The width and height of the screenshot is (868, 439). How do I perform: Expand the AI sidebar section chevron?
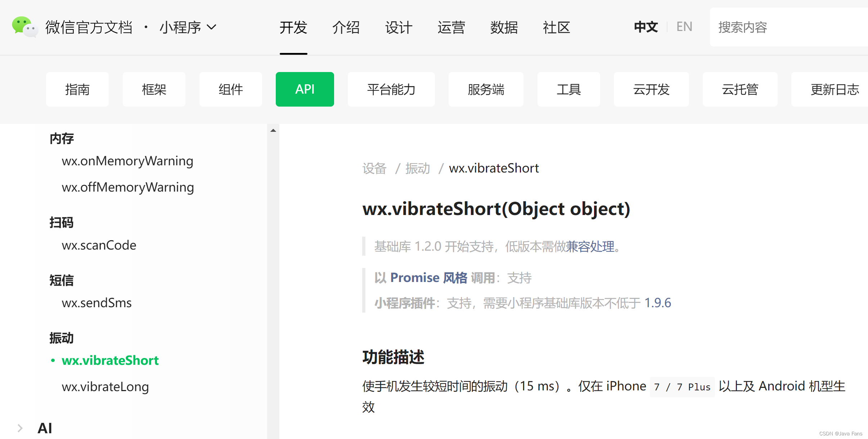[20, 428]
